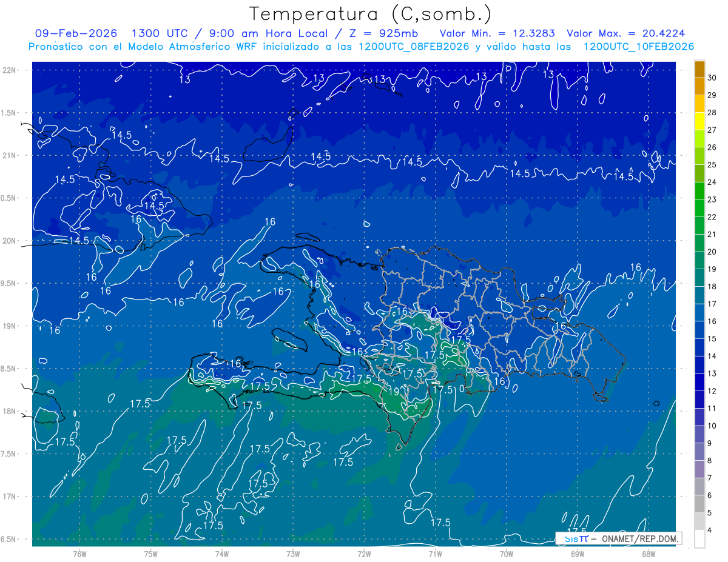
Task: Click latitude axis label "20N"
Action: click(10, 241)
